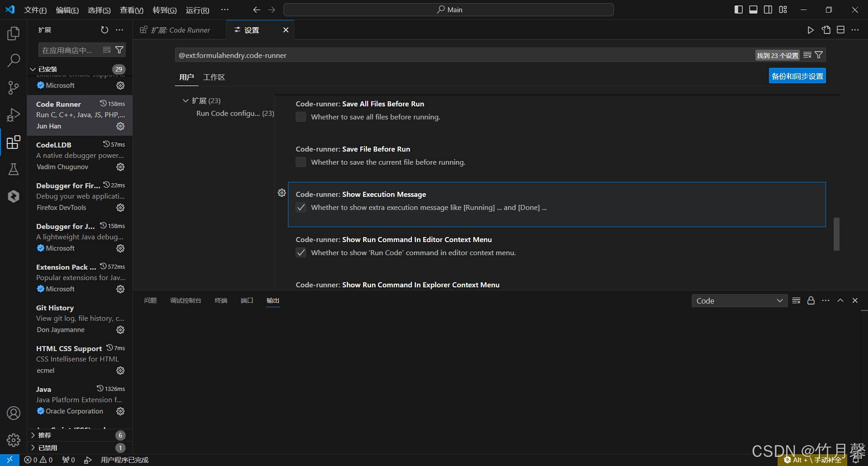Viewport: 868px width, 466px height.
Task: Run code with the play icon
Action: click(811, 30)
